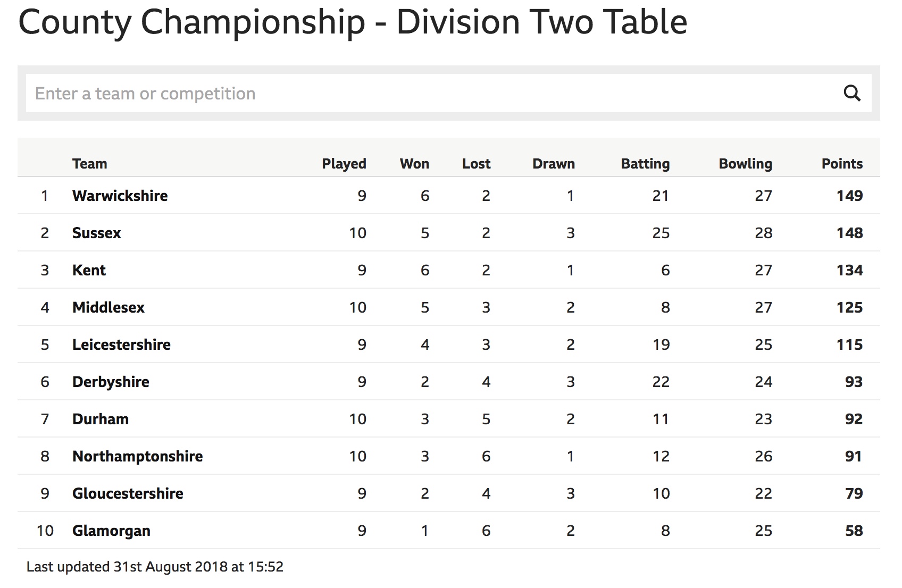Select Kent in the table

[89, 270]
